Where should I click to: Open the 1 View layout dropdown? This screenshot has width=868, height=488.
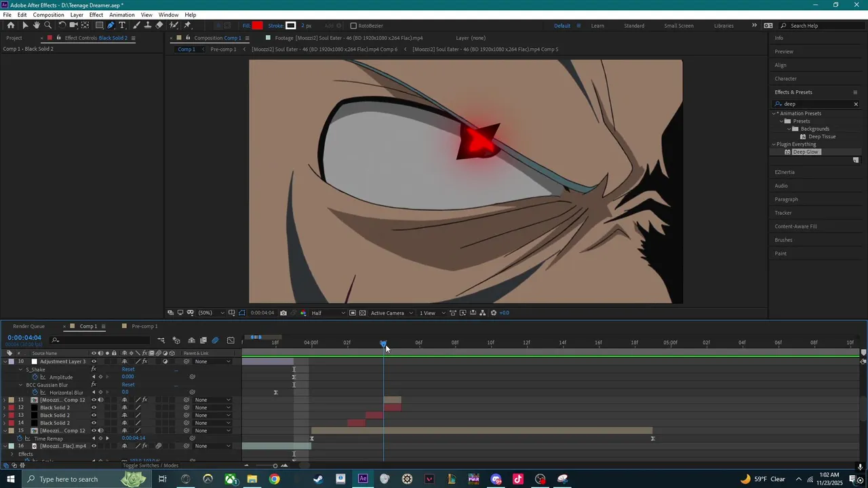[432, 313]
